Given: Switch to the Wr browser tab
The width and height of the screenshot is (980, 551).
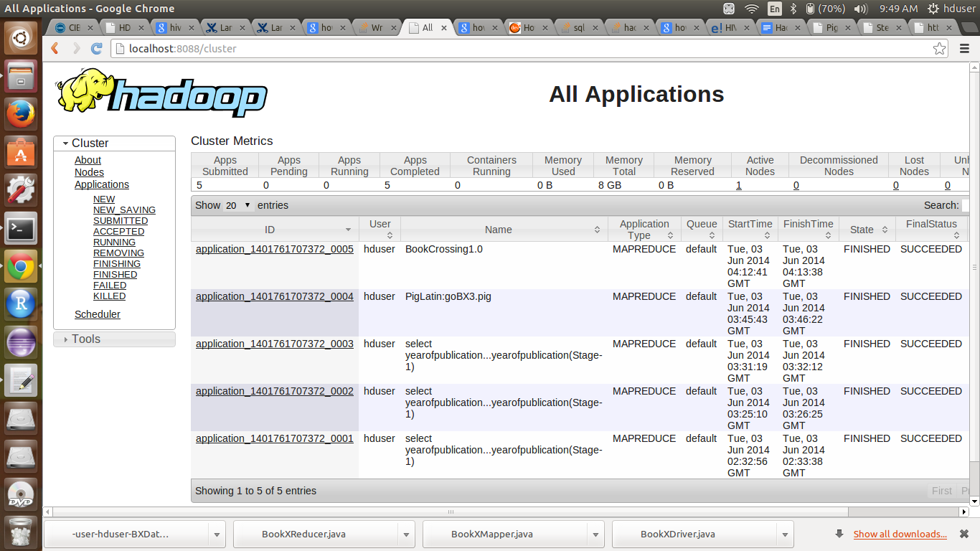Looking at the screenshot, I should tap(376, 28).
